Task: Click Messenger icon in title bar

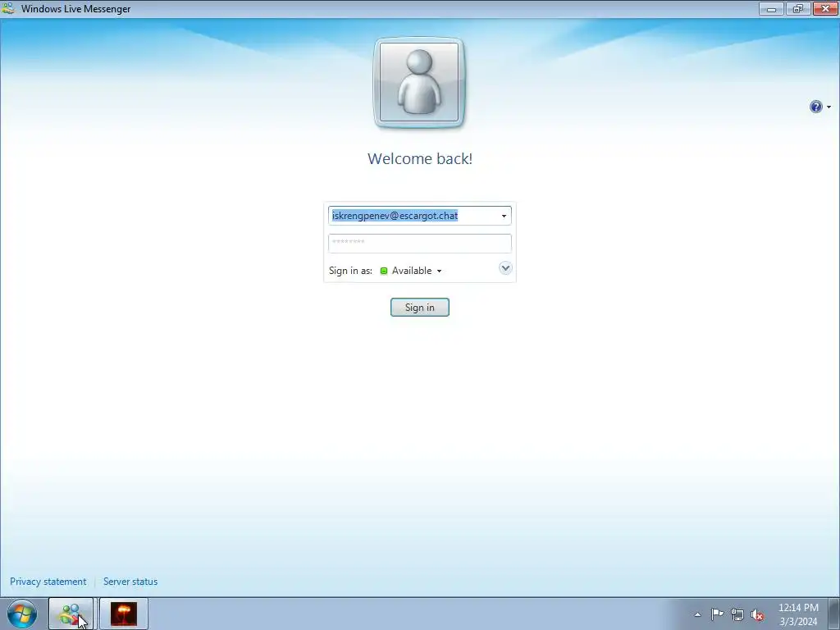Action: tap(8, 8)
